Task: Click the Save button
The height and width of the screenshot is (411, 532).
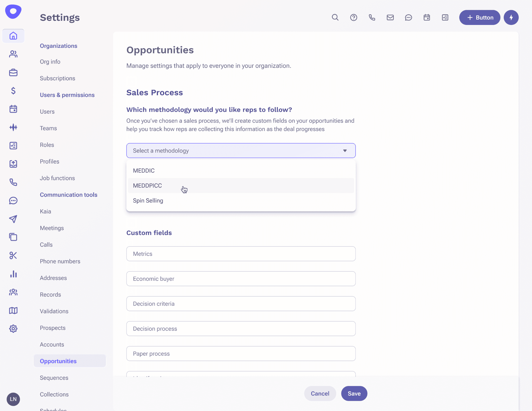Action: [354, 393]
